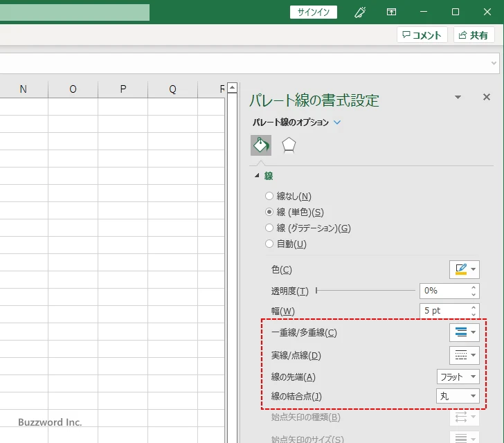Click the 透明度 transparency slider
504x443 pixels.
366,291
